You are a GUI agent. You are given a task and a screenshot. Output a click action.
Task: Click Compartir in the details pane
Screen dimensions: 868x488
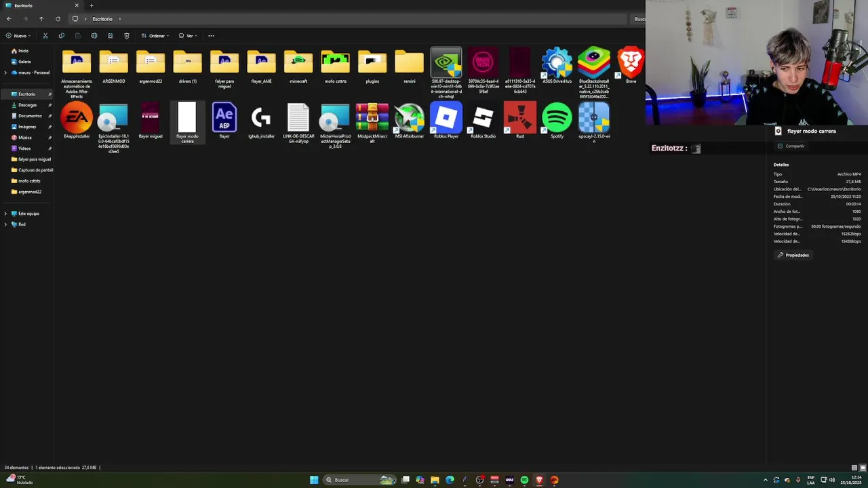(791, 146)
